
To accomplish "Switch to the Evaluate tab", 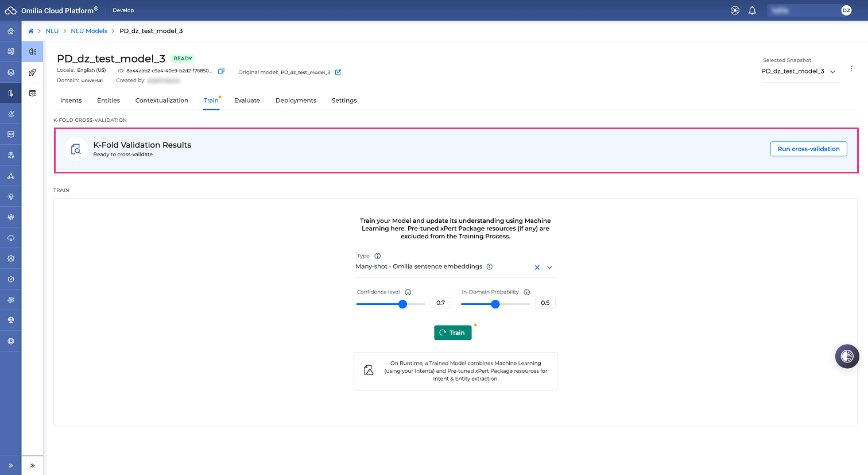I will pyautogui.click(x=247, y=101).
